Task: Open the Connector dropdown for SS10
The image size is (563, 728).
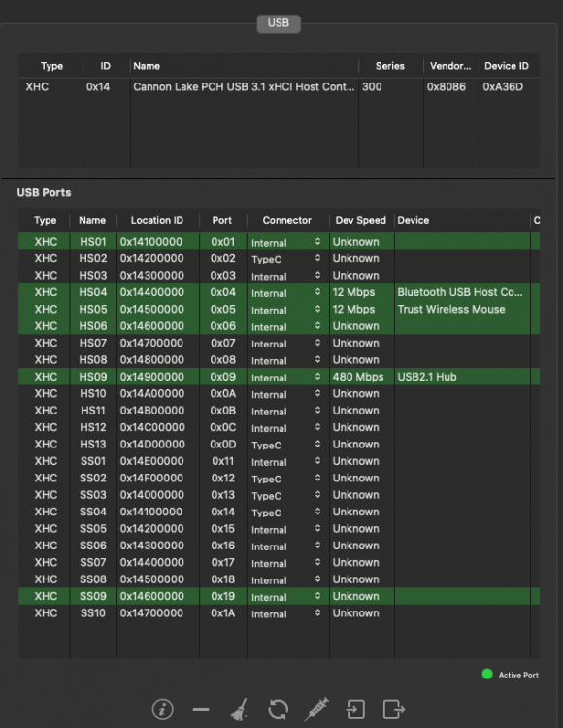Action: pyautogui.click(x=286, y=613)
